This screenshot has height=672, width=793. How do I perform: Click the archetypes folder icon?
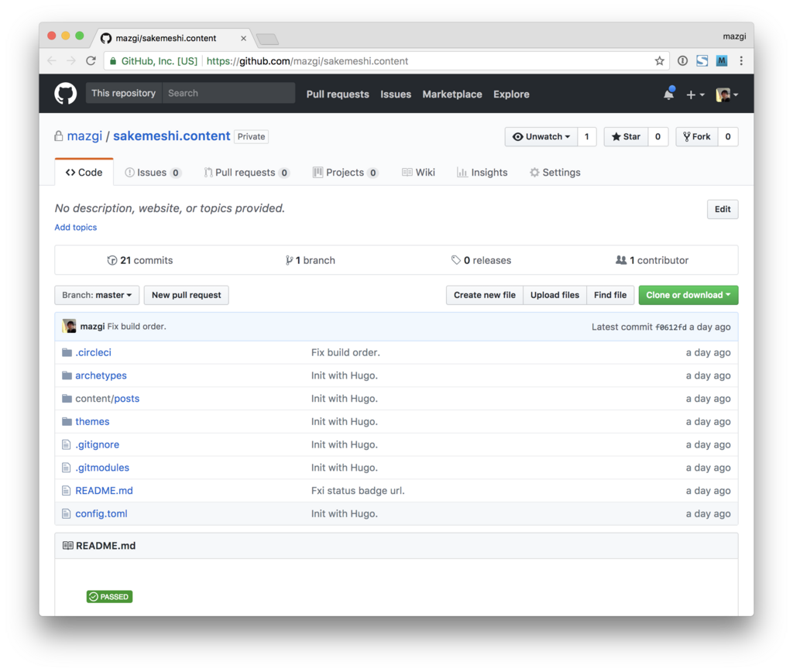67,375
